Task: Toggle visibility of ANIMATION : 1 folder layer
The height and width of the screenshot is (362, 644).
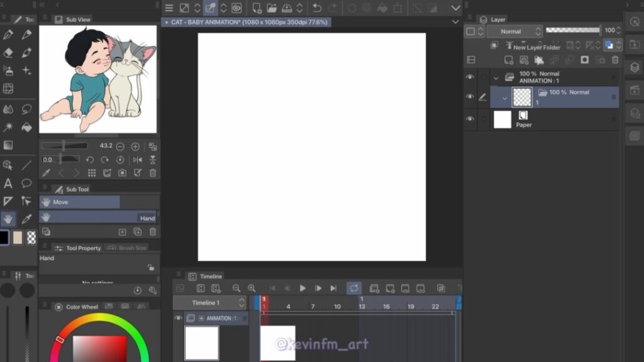Action: click(470, 77)
